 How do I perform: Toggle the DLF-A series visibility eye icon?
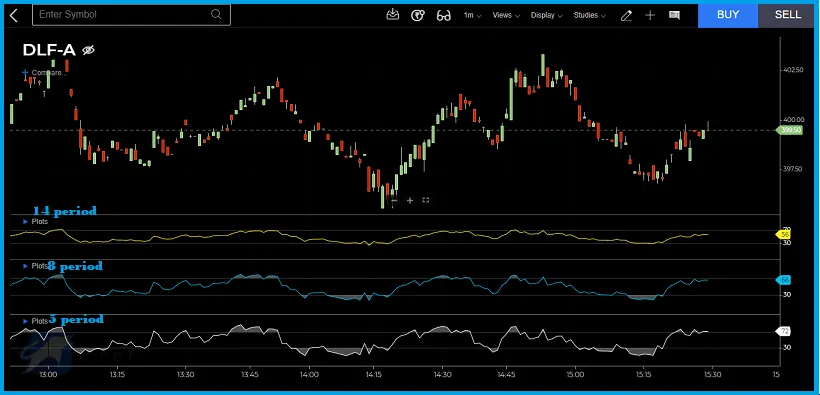(88, 50)
